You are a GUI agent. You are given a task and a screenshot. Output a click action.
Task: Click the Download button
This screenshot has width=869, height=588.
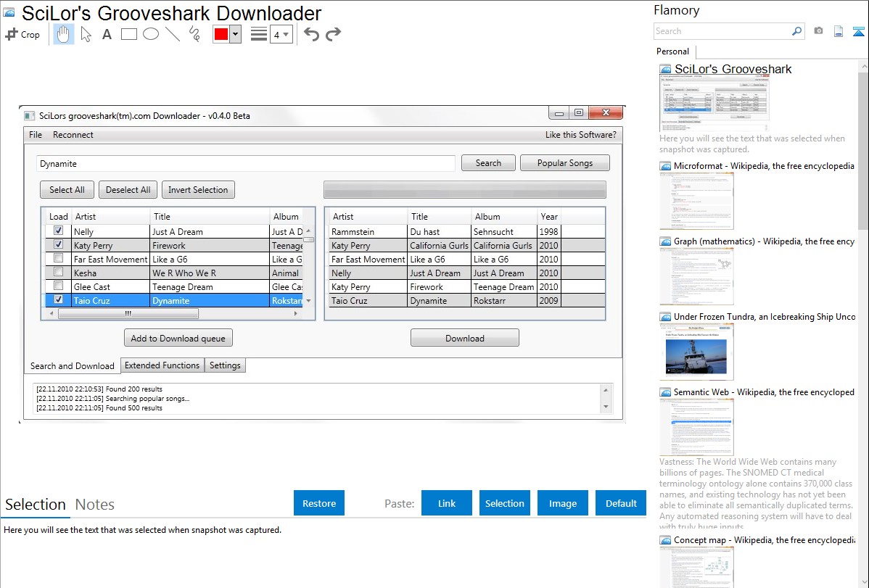point(464,338)
